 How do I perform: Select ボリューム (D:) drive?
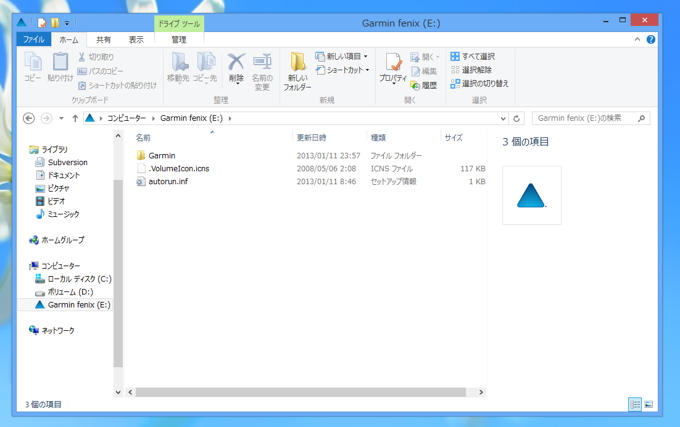64,292
